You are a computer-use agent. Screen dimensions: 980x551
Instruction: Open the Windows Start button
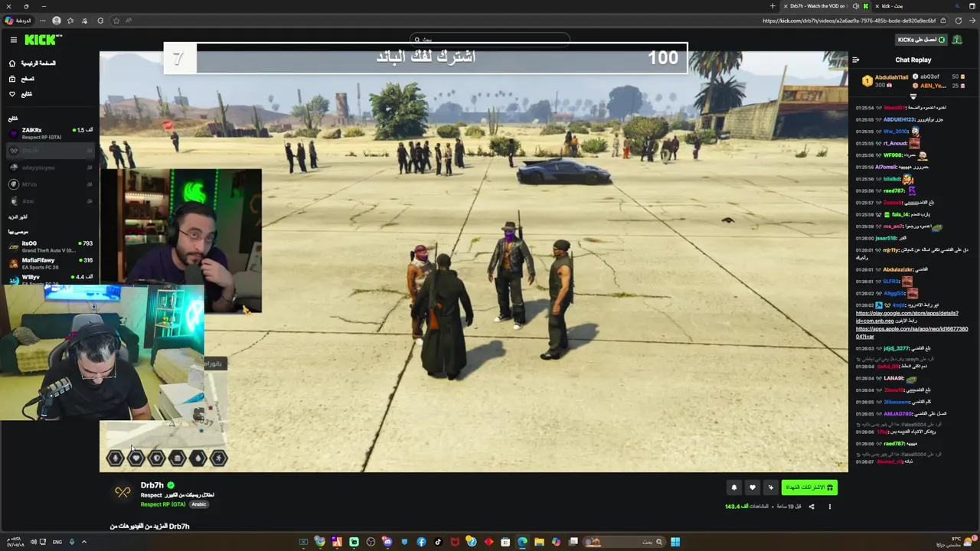pos(675,542)
